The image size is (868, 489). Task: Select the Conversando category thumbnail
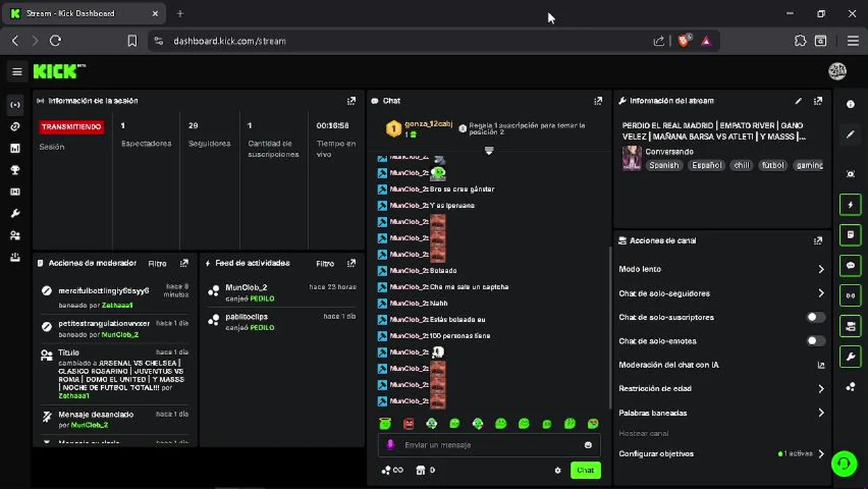point(632,158)
